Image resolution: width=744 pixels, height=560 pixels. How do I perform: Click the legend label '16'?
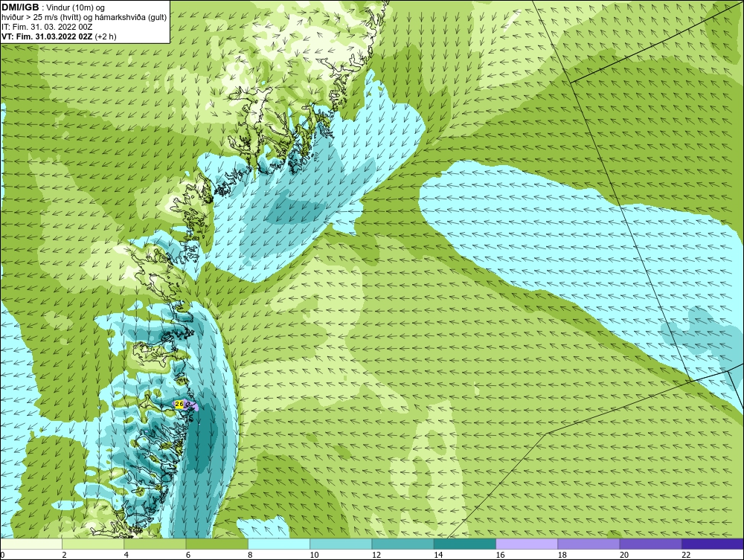(500, 556)
